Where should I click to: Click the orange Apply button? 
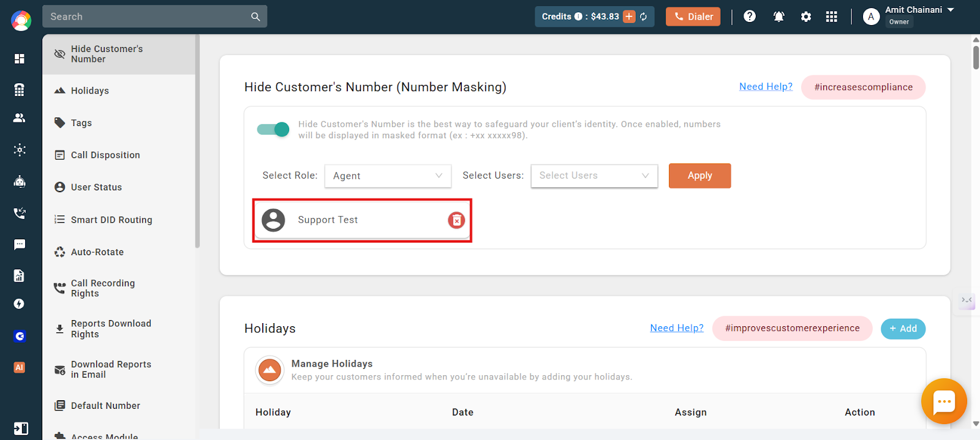pyautogui.click(x=699, y=176)
